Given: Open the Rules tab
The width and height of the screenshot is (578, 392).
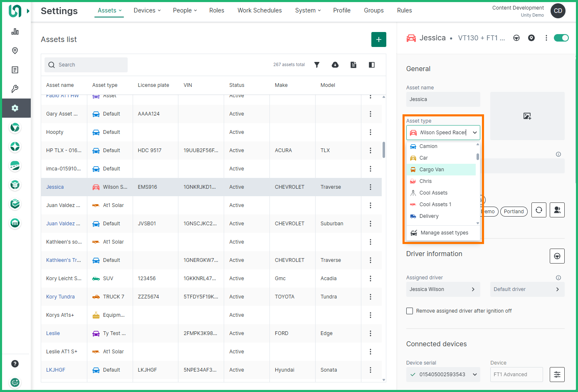Looking at the screenshot, I should pyautogui.click(x=404, y=10).
